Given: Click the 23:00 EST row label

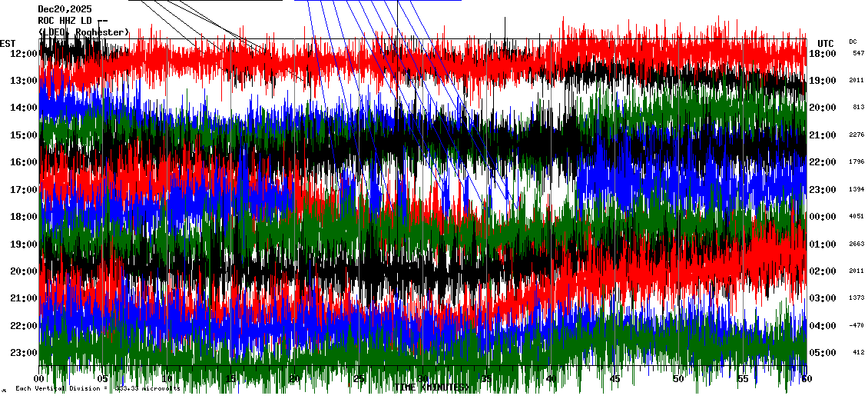Looking at the screenshot, I should coord(24,353).
